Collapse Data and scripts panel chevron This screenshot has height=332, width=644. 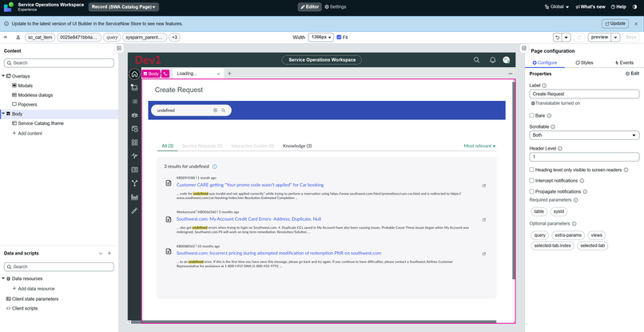pyautogui.click(x=101, y=254)
